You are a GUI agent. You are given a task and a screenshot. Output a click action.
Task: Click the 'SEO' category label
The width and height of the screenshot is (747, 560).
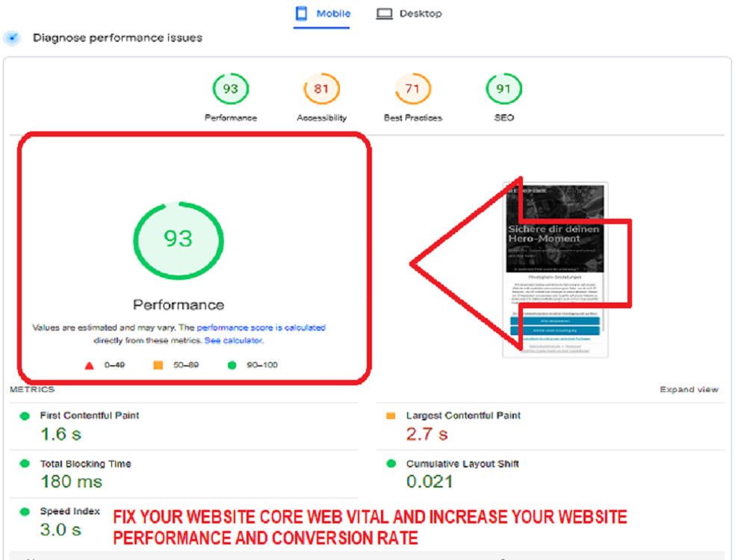coord(504,118)
